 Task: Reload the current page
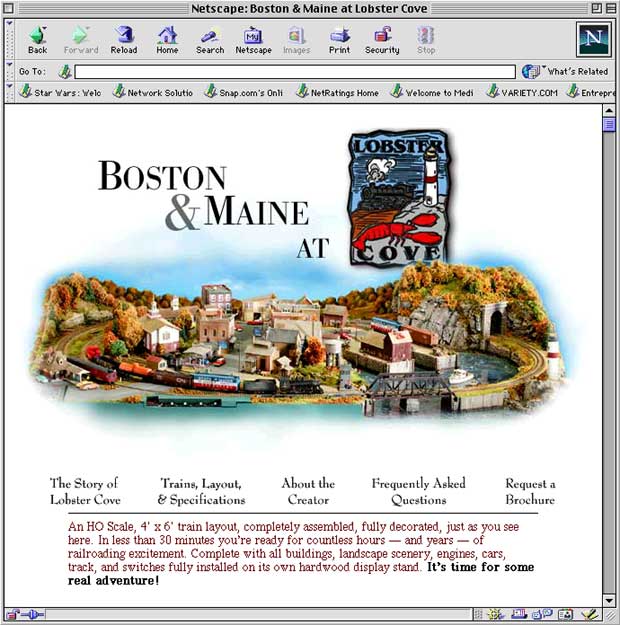pyautogui.click(x=124, y=40)
